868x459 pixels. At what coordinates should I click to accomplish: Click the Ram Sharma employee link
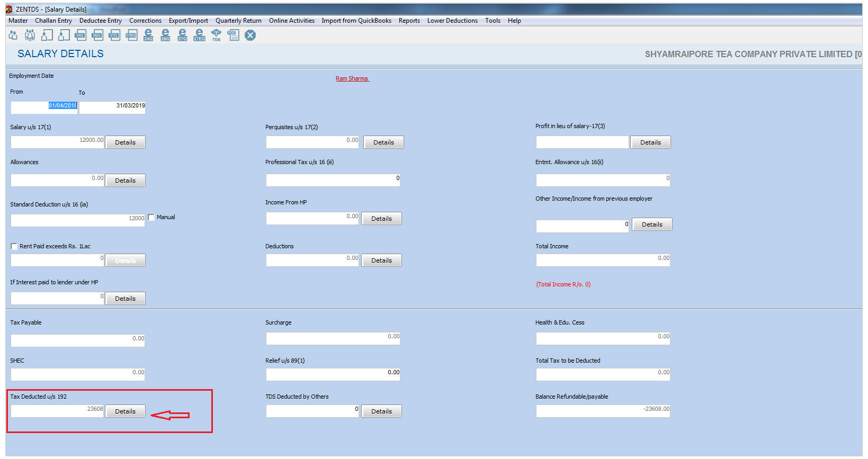(x=352, y=78)
